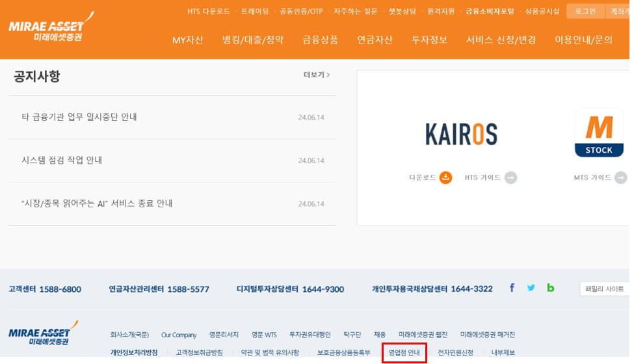The height and width of the screenshot is (364, 634).
Task: Click HTS 다운로드 link in top bar
Action: 208,11
